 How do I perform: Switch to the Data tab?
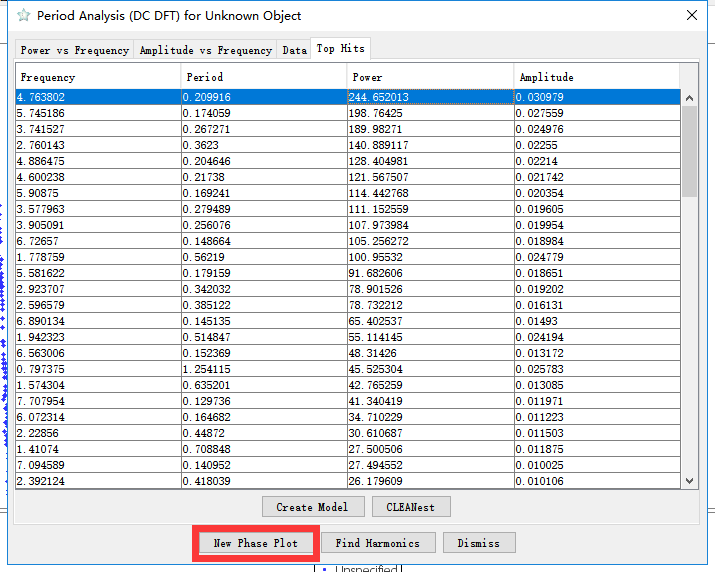pyautogui.click(x=294, y=50)
